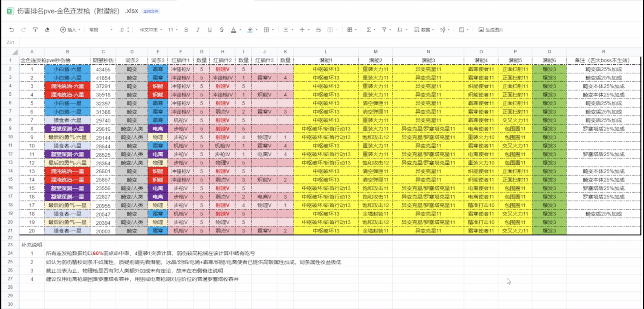Select header cell 金色连发枪pve秒伤榜
This screenshot has height=309, width=644.
pyautogui.click(x=45, y=60)
